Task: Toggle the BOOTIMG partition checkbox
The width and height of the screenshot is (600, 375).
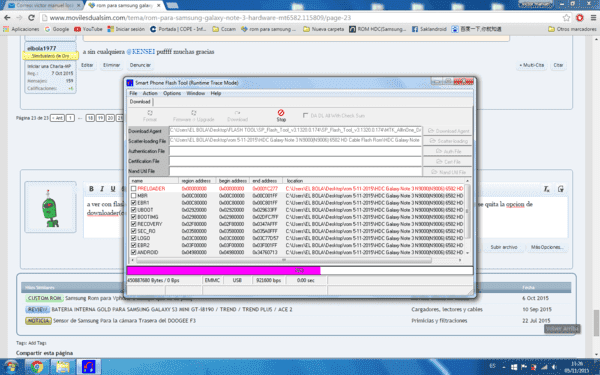Action: point(134,217)
